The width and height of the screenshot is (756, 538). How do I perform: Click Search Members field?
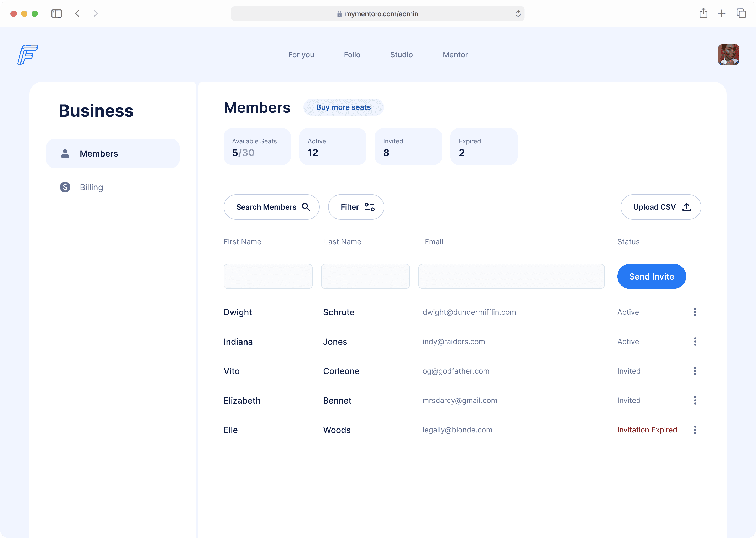(x=271, y=207)
